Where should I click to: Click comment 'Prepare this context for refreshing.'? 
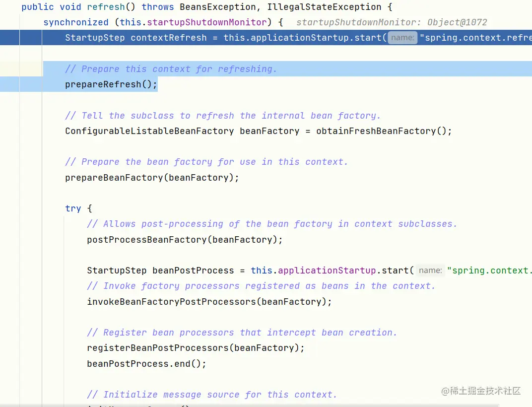pyautogui.click(x=171, y=69)
